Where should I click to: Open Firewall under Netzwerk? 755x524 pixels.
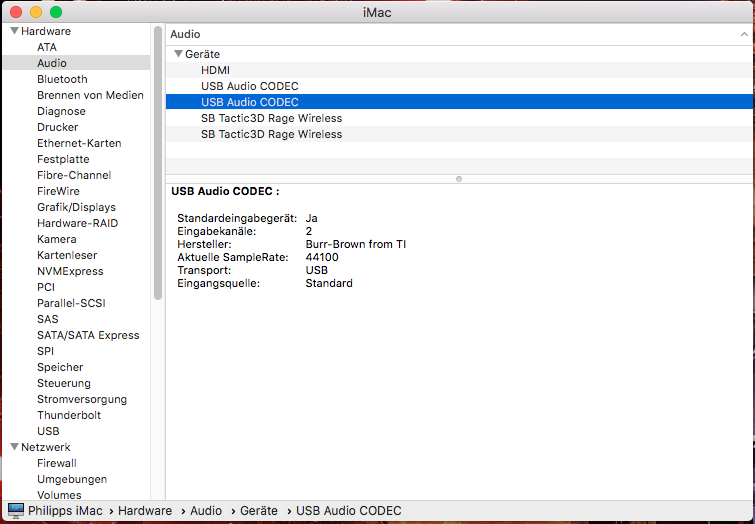56,463
